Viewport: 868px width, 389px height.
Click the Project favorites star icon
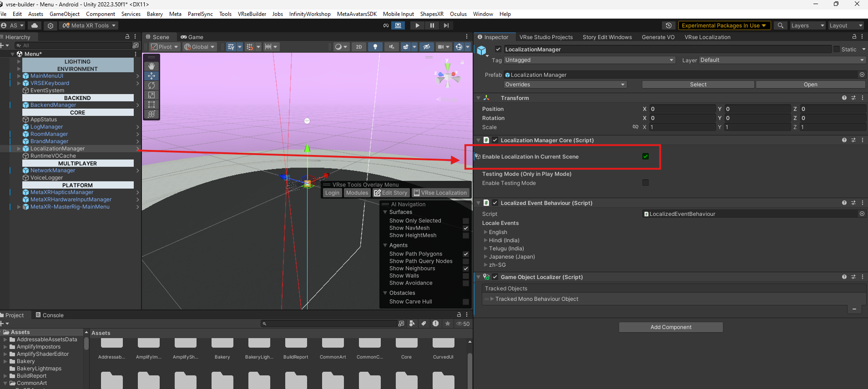pyautogui.click(x=448, y=324)
